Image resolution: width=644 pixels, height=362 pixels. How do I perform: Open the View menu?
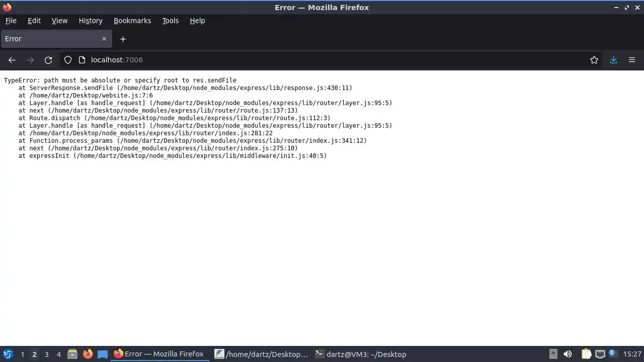coord(59,21)
